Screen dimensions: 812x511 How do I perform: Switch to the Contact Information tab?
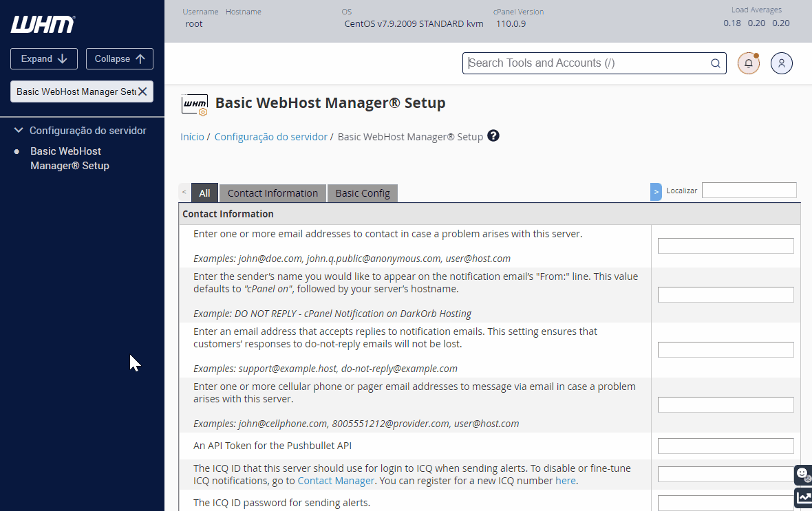273,193
